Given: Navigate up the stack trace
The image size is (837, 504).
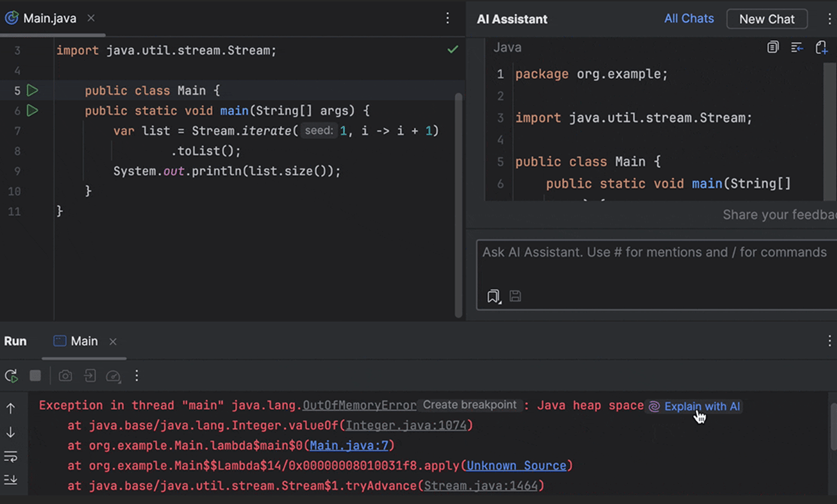Looking at the screenshot, I should (11, 408).
